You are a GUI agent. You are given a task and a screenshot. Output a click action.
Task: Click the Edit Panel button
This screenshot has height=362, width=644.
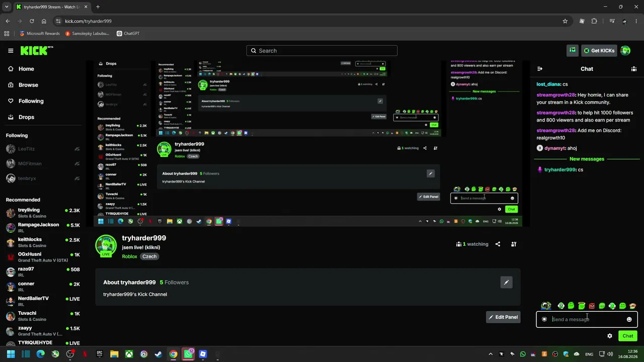coord(503,317)
